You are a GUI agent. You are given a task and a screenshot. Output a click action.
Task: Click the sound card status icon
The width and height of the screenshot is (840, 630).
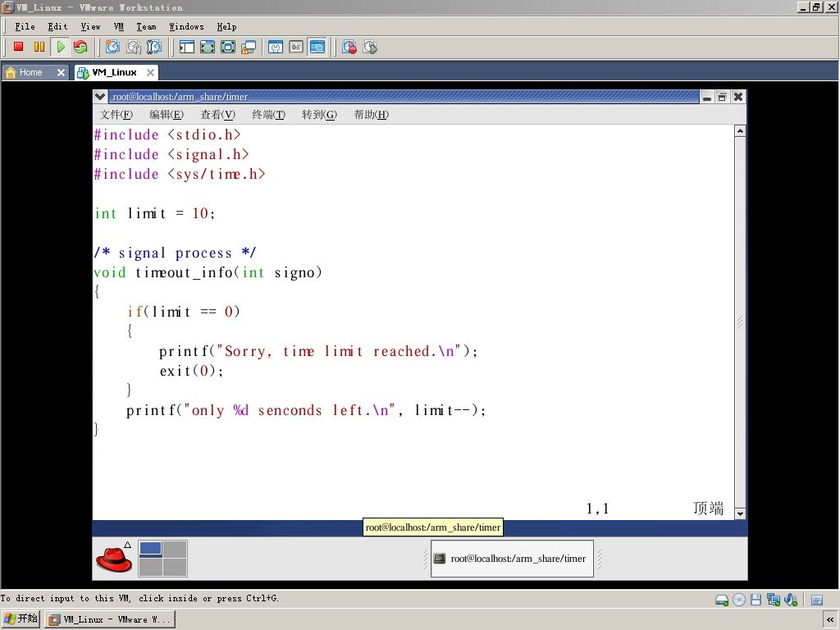click(x=791, y=600)
